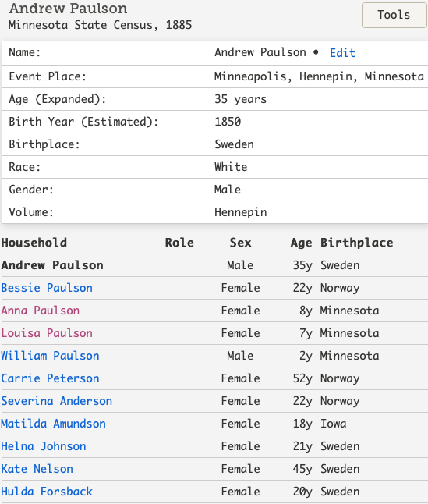
Task: Click the Birth Year value 1850
Action: point(228,122)
